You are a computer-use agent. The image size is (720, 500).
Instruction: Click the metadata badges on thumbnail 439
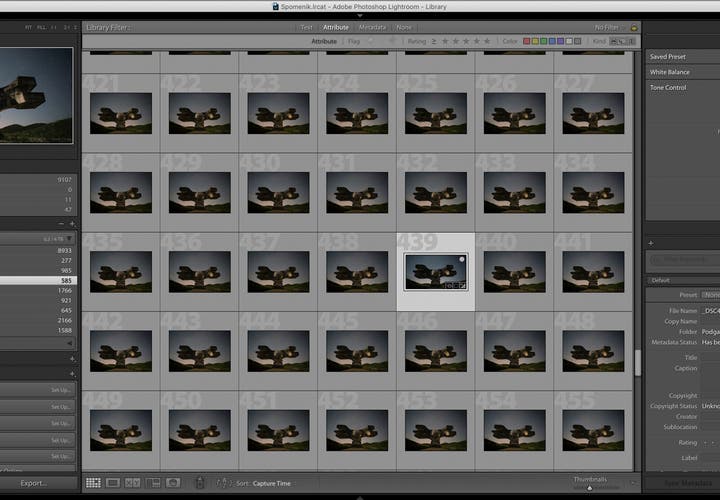pyautogui.click(x=455, y=286)
